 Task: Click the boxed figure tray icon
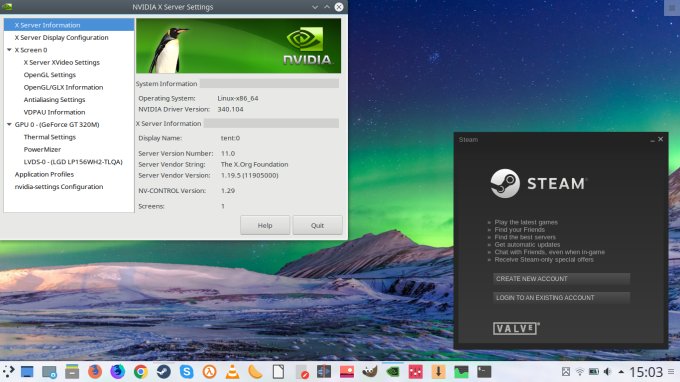566,372
